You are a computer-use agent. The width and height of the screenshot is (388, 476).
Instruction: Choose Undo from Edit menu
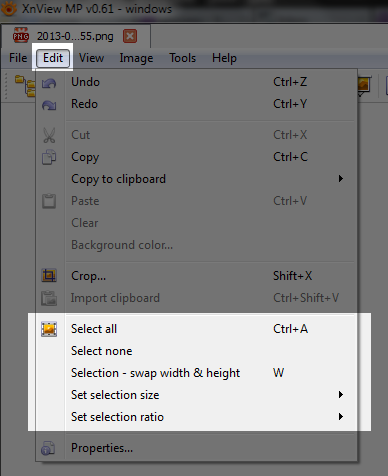pos(197,82)
